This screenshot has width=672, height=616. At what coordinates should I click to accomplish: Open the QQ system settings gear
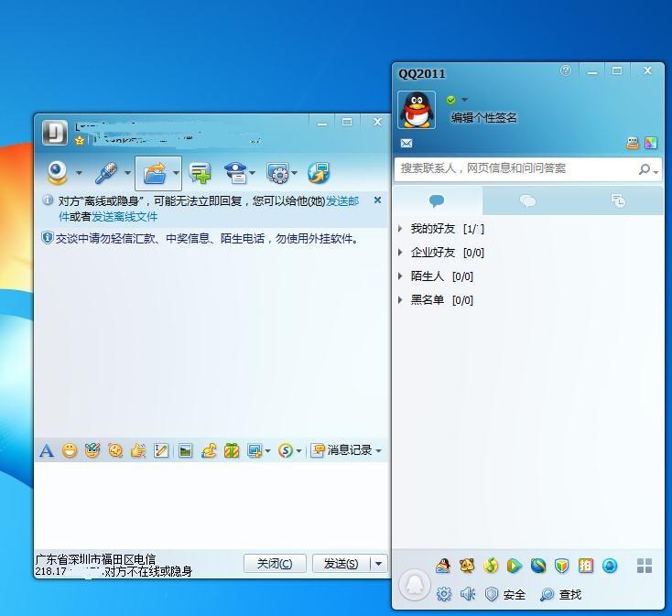(x=443, y=594)
